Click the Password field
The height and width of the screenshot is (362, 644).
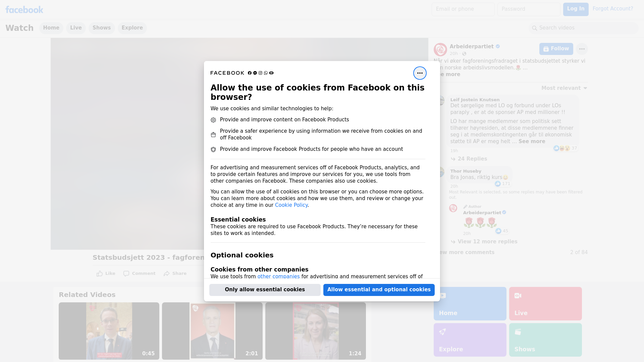pos(529,9)
